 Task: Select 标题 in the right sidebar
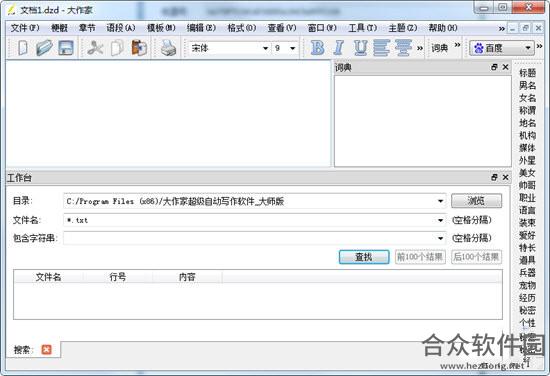point(527,73)
